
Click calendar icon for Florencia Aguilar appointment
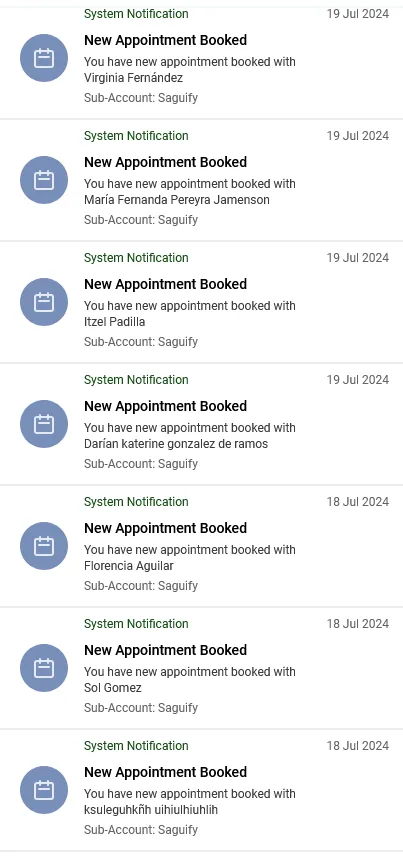[44, 546]
